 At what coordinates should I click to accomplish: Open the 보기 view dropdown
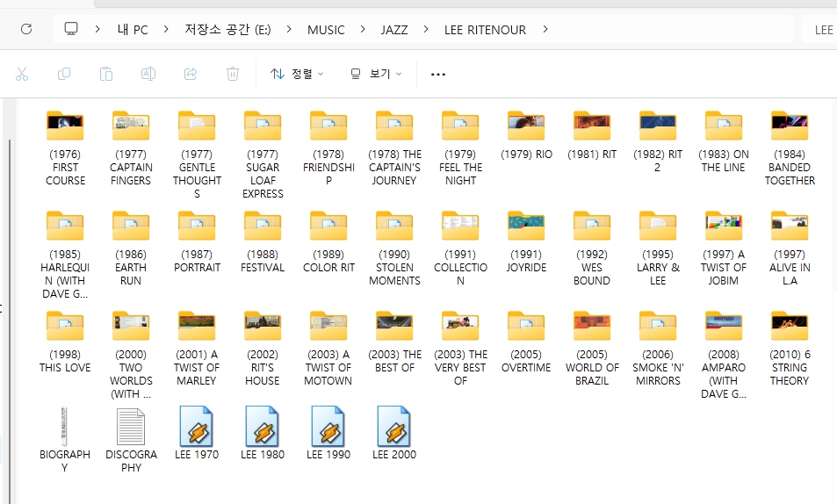click(x=376, y=74)
